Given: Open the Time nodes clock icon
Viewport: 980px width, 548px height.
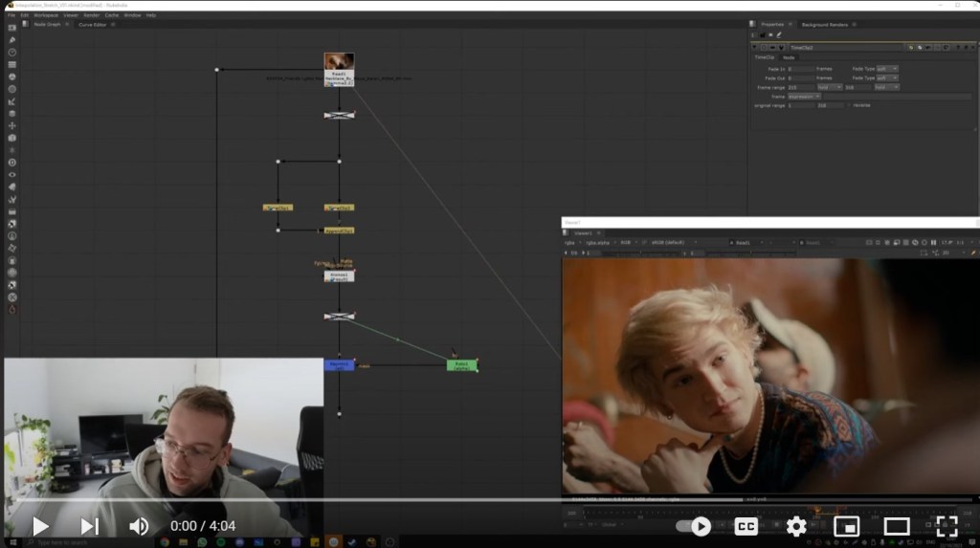Looking at the screenshot, I should (11, 53).
